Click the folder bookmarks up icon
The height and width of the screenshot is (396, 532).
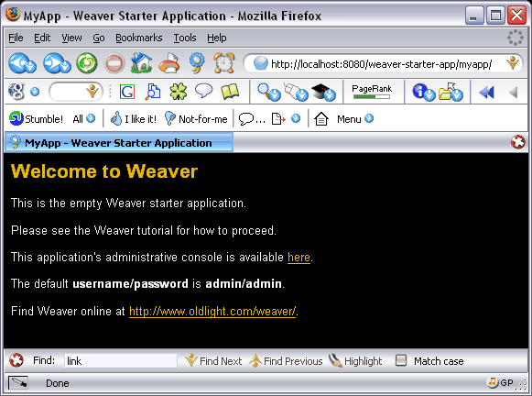point(451,92)
